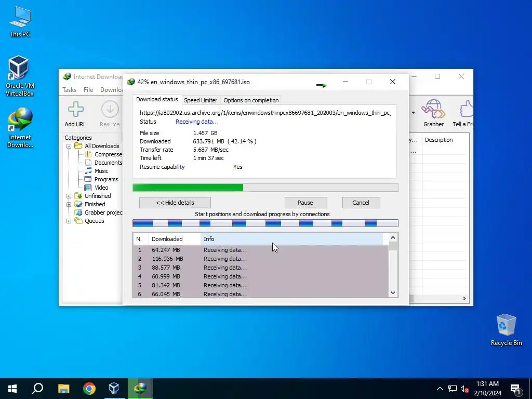This screenshot has width=532, height=399.
Task: Select the Music category icon
Action: [x=88, y=170]
